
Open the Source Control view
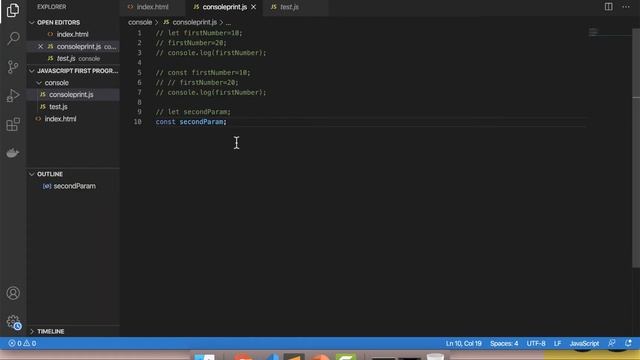[13, 67]
